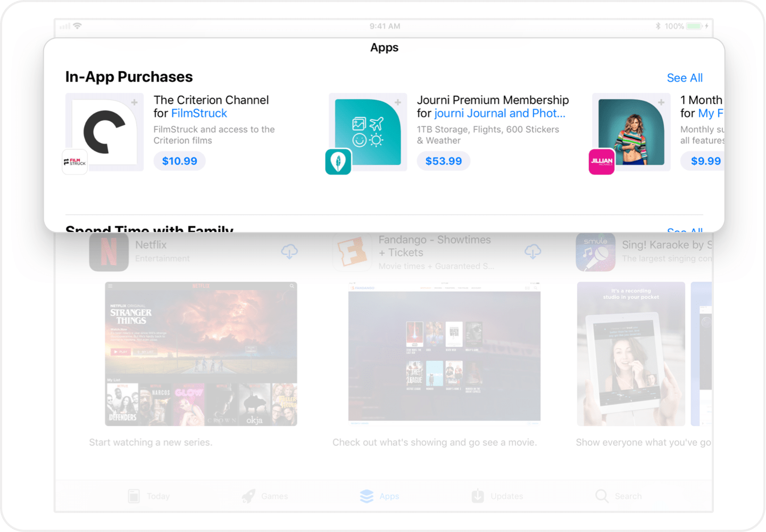Open the Criterion Channel app artwork
Viewport: 766px width, 532px height.
pos(104,132)
